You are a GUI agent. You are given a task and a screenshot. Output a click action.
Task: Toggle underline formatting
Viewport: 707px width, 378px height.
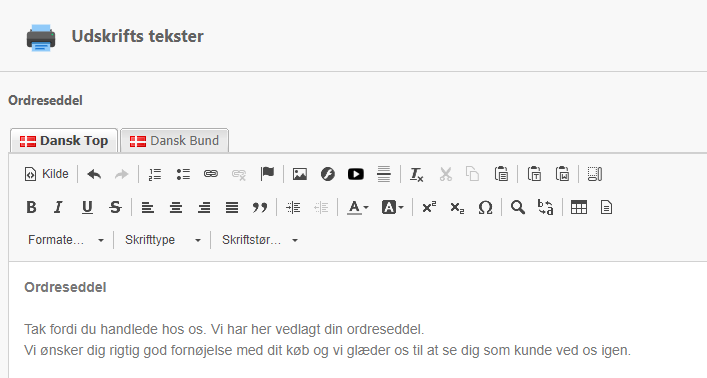click(x=87, y=207)
